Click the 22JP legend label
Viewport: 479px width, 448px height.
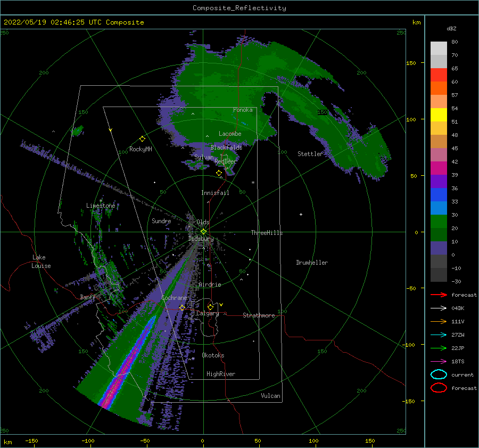pos(458,348)
